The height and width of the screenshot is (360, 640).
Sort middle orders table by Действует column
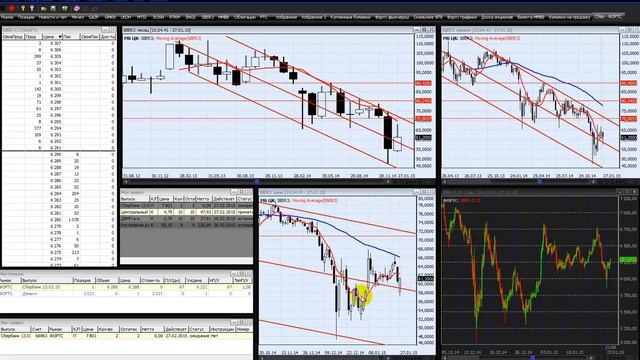pos(224,199)
